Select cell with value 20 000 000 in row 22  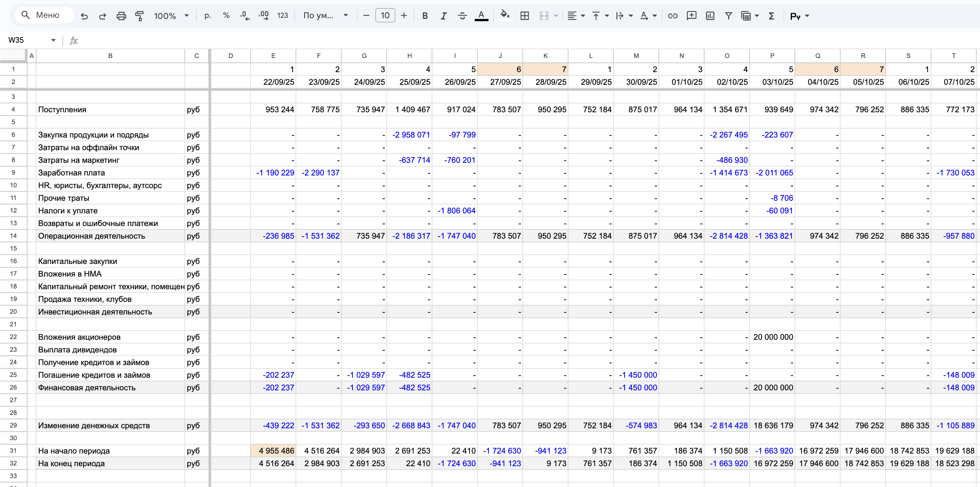pyautogui.click(x=772, y=337)
